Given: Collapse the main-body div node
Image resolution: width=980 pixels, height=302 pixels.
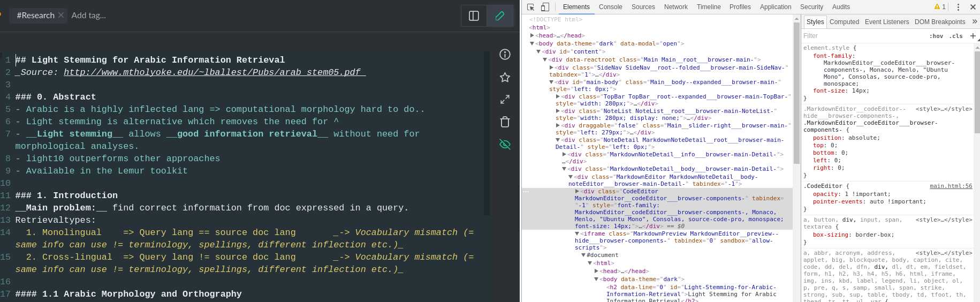Looking at the screenshot, I should (x=551, y=82).
